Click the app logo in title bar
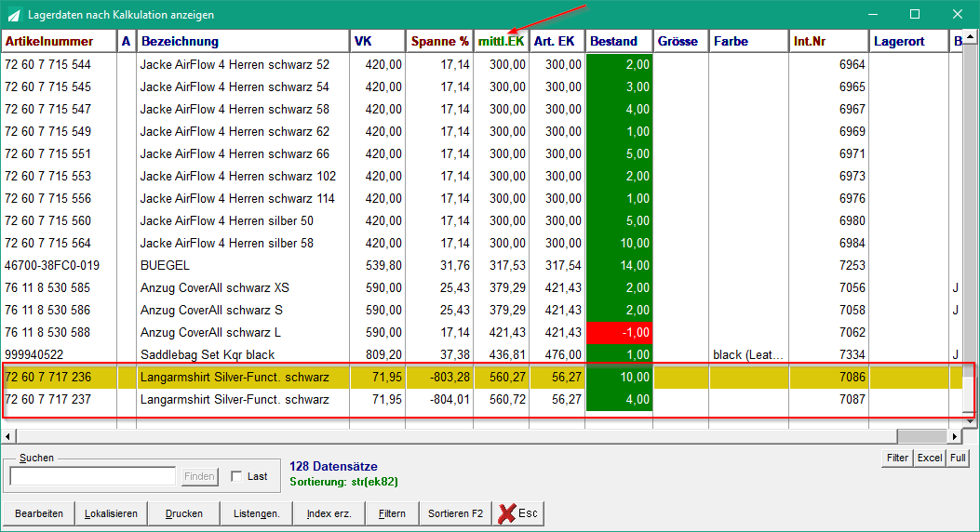980x532 pixels. point(13,14)
